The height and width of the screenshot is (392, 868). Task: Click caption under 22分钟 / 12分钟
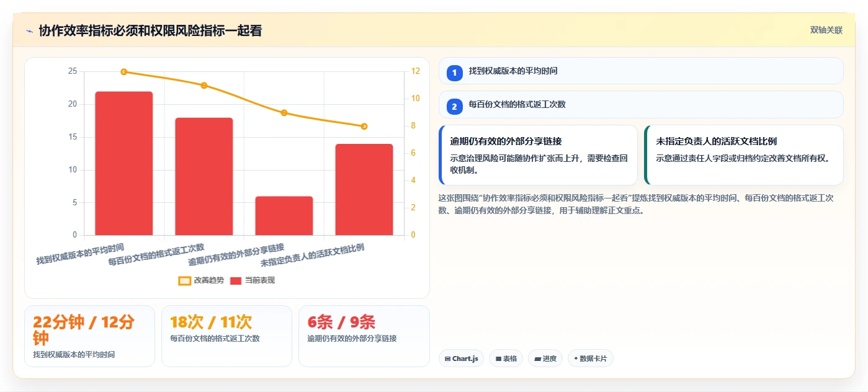[x=74, y=355]
